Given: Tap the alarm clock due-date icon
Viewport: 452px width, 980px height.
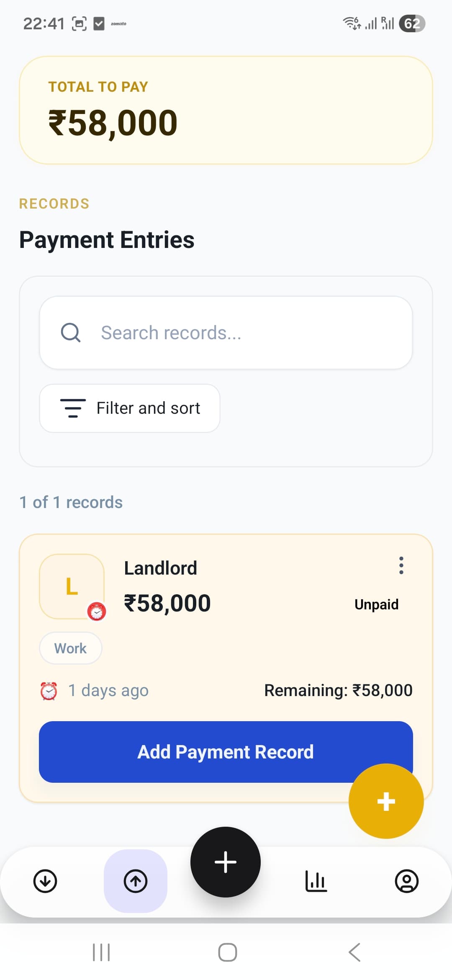Looking at the screenshot, I should (49, 691).
